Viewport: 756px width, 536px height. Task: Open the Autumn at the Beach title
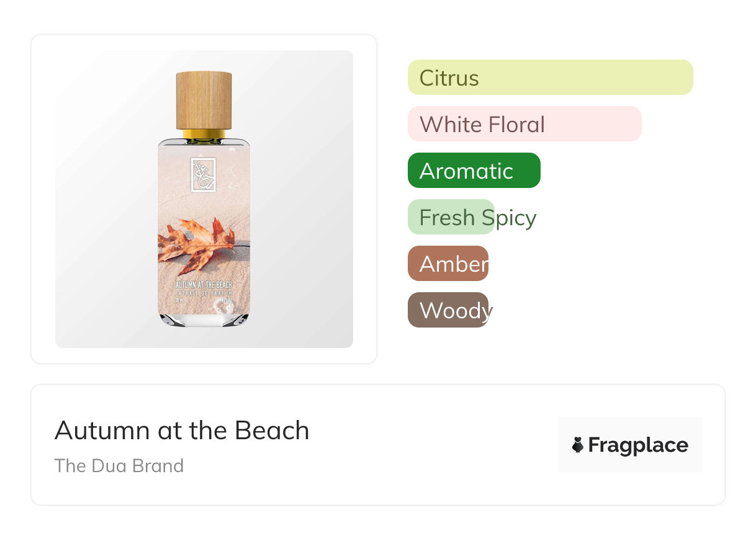pos(182,431)
